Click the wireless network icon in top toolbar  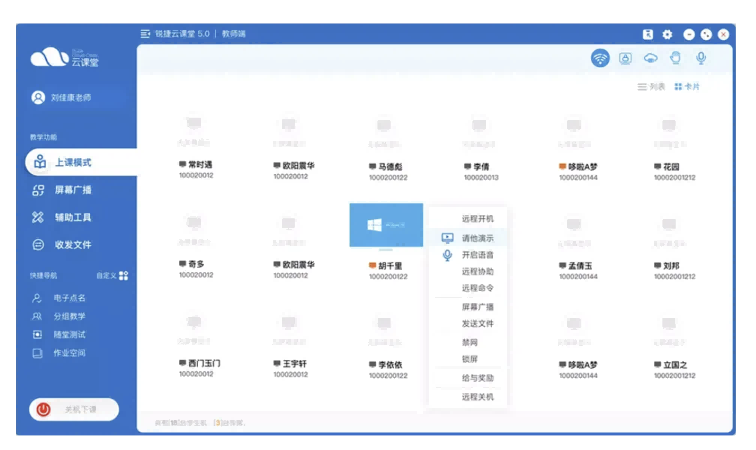(x=600, y=58)
